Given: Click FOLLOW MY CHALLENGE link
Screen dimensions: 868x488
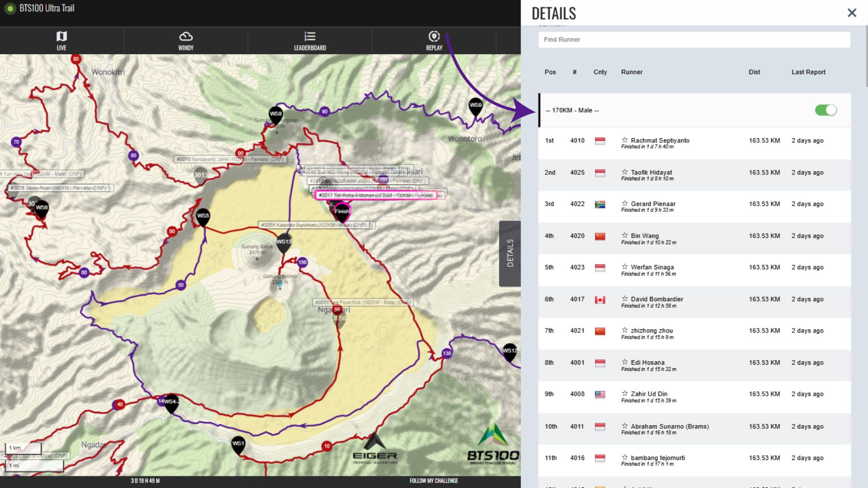Looking at the screenshot, I should tap(434, 481).
